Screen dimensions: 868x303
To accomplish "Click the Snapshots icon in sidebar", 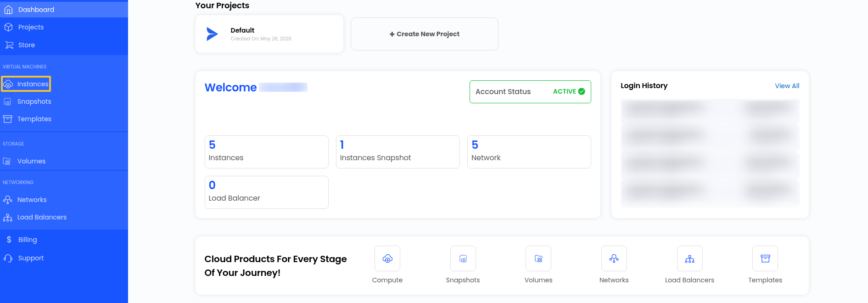I will point(7,101).
